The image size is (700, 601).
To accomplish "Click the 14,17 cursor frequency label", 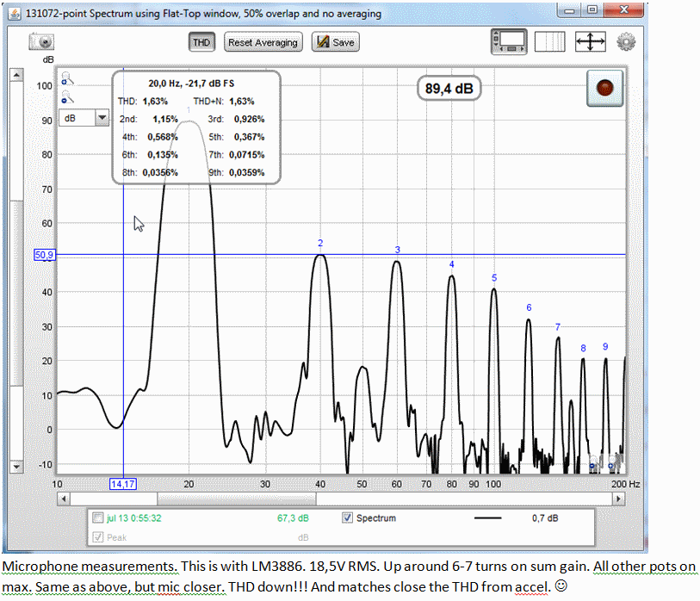I will point(123,484).
